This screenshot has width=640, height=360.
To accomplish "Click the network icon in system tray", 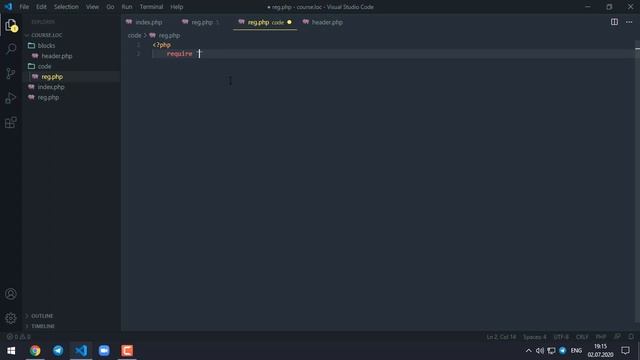I will (551, 351).
